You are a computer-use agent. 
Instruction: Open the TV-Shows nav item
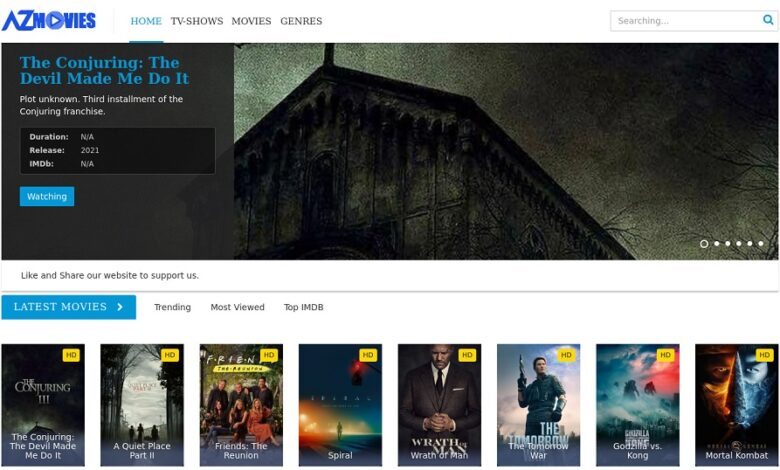pos(197,21)
